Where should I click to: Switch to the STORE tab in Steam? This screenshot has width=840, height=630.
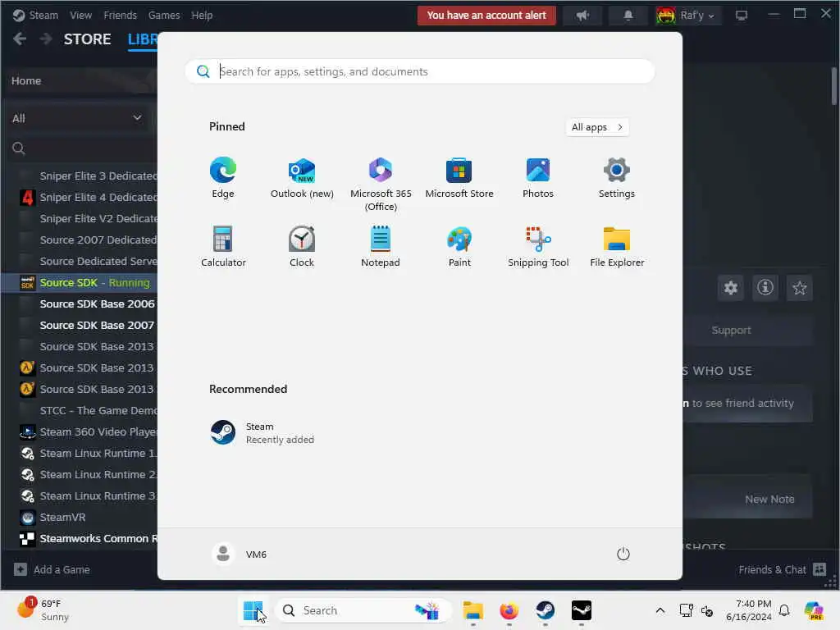point(87,39)
